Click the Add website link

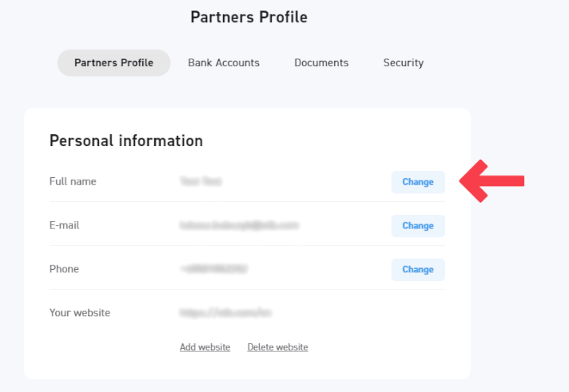[205, 347]
